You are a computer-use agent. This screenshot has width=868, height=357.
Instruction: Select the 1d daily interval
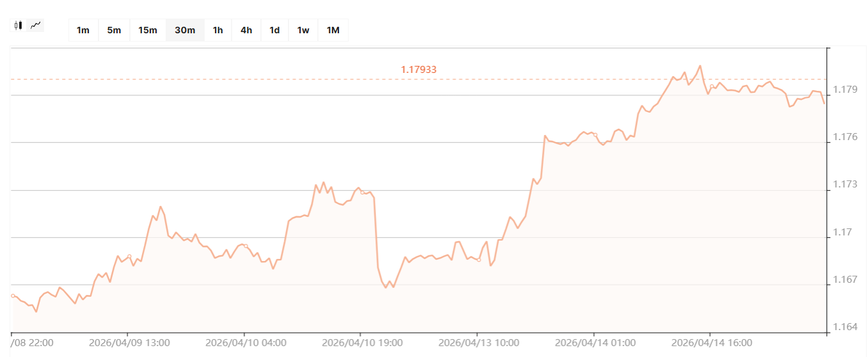click(x=274, y=30)
